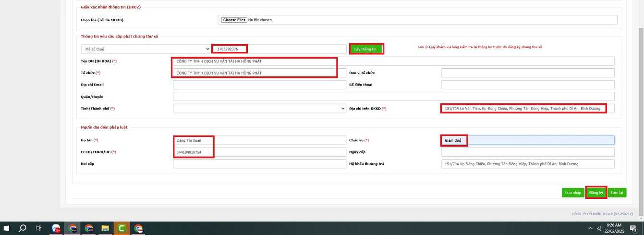Image resolution: width=644 pixels, height=235 pixels.
Task: Click the Số điện thoại input field
Action: (x=528, y=85)
